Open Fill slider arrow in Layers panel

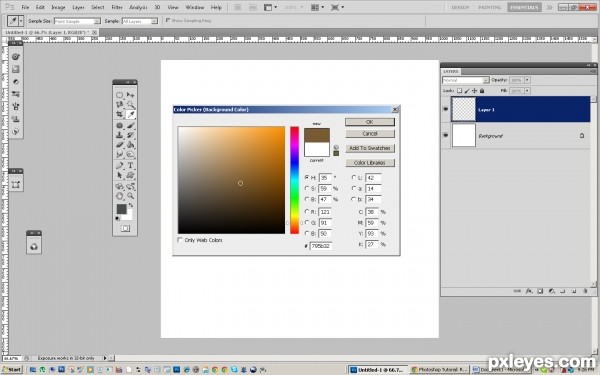pyautogui.click(x=527, y=91)
